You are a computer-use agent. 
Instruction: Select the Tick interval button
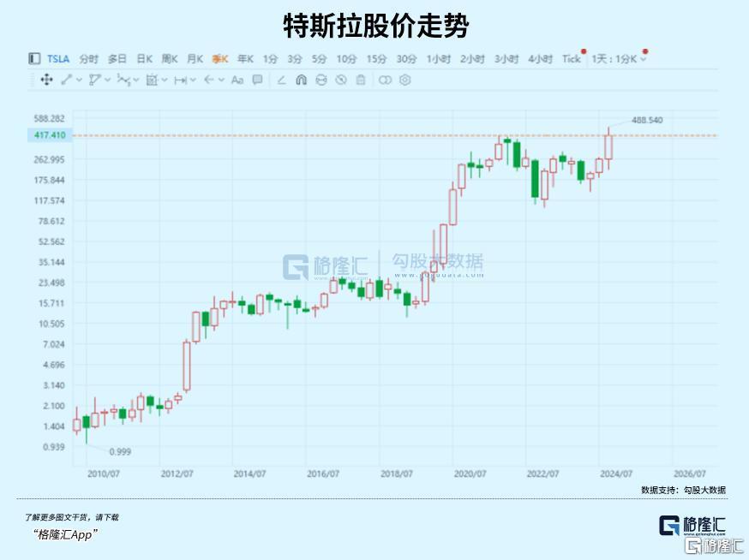point(571,59)
